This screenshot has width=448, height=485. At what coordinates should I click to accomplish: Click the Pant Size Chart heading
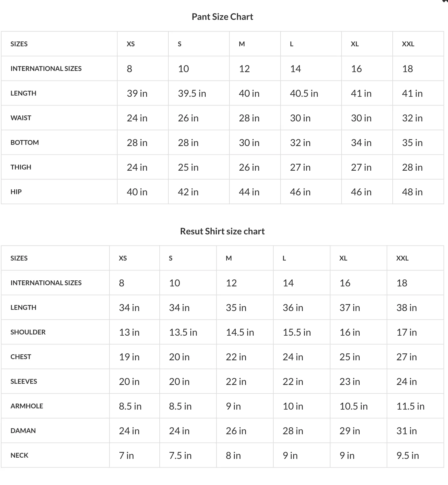(222, 17)
